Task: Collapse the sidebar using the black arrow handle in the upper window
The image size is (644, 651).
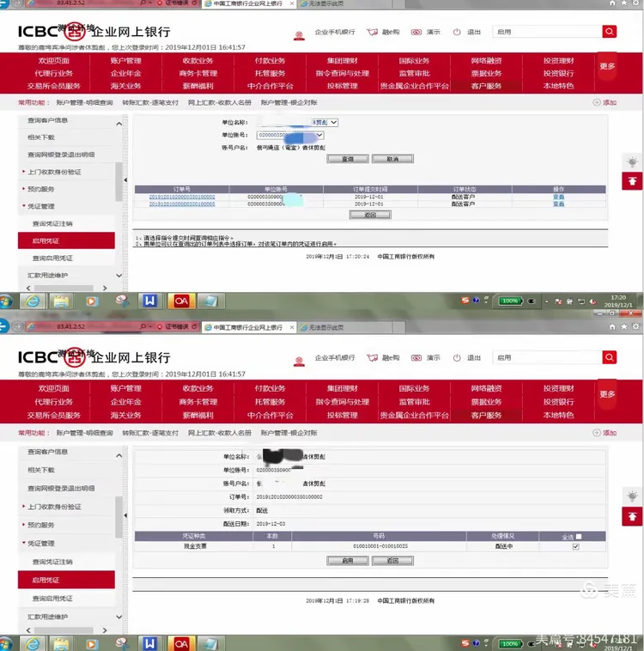Action: [125, 179]
